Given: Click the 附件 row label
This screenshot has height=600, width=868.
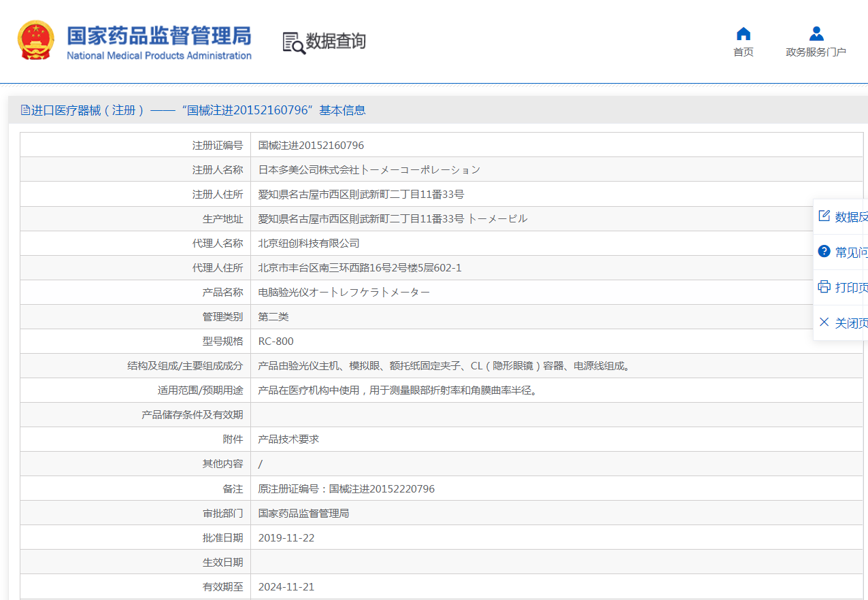Looking at the screenshot, I should point(233,439).
